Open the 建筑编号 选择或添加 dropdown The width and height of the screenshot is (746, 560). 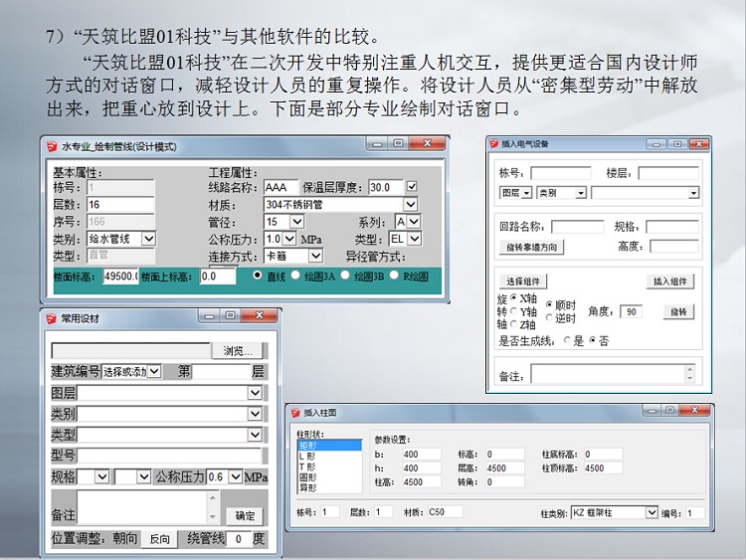[x=154, y=371]
